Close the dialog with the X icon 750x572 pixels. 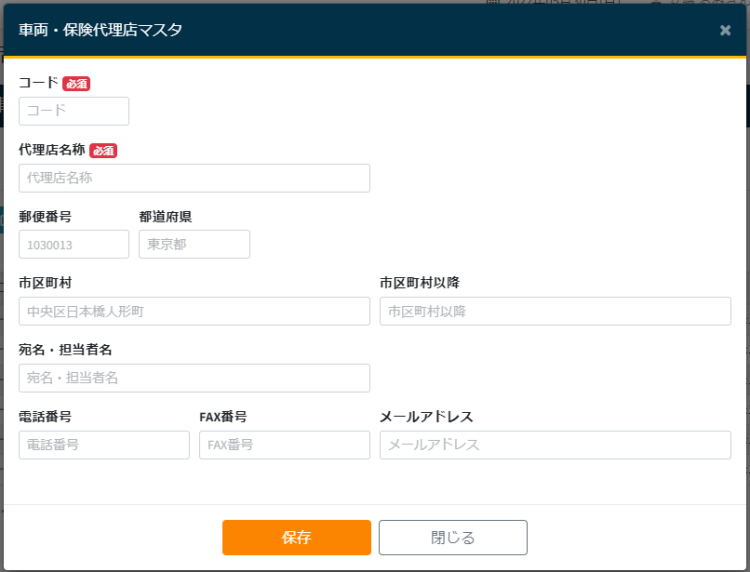(x=725, y=30)
